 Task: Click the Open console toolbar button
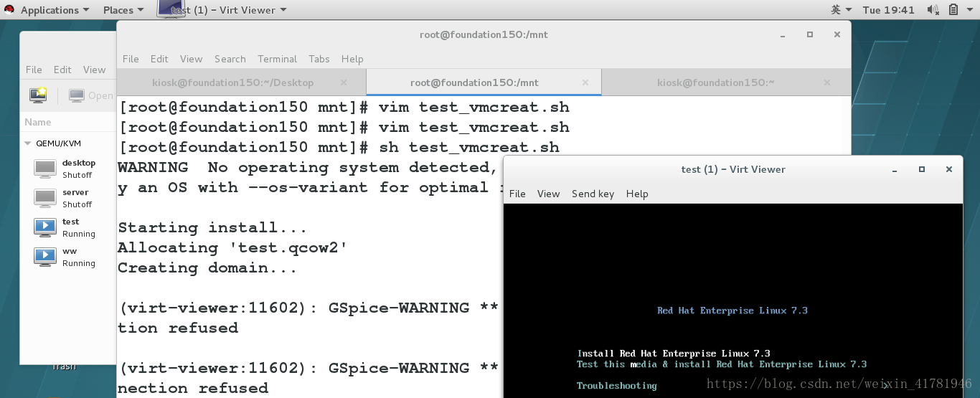(x=92, y=95)
